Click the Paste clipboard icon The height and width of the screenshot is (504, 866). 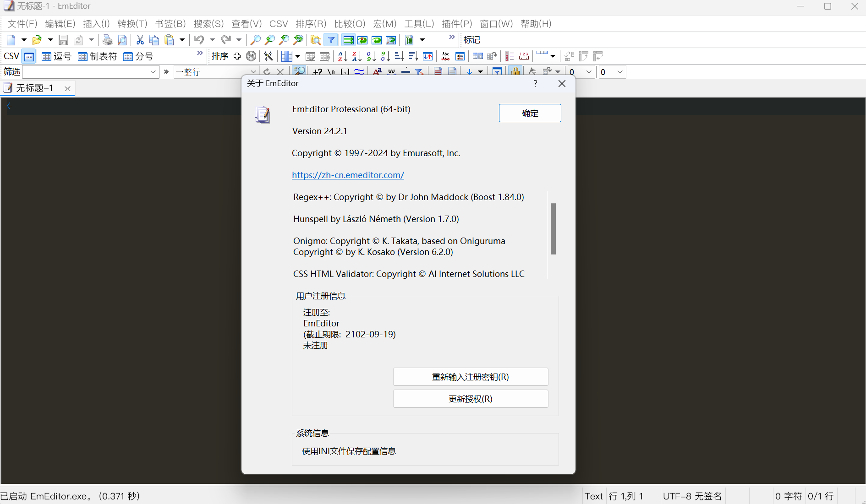(170, 40)
